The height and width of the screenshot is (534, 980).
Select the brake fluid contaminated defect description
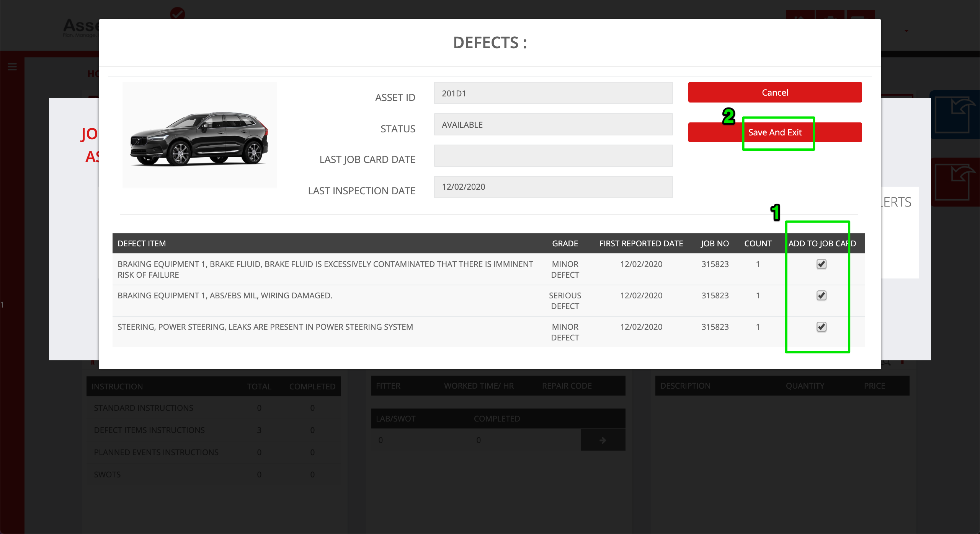click(x=325, y=269)
